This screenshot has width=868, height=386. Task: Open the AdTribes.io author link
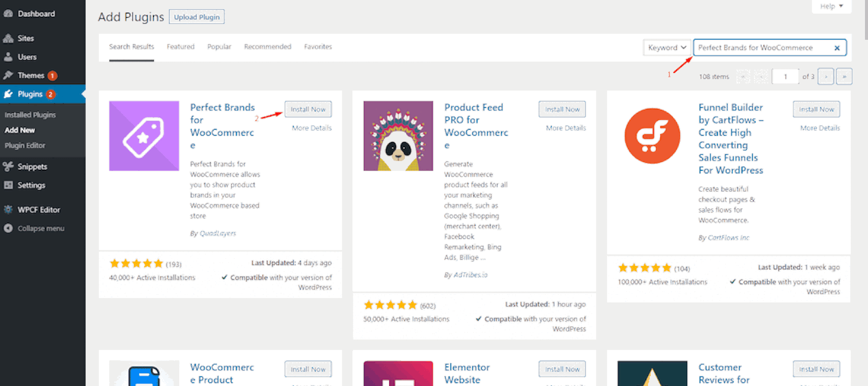coord(470,275)
